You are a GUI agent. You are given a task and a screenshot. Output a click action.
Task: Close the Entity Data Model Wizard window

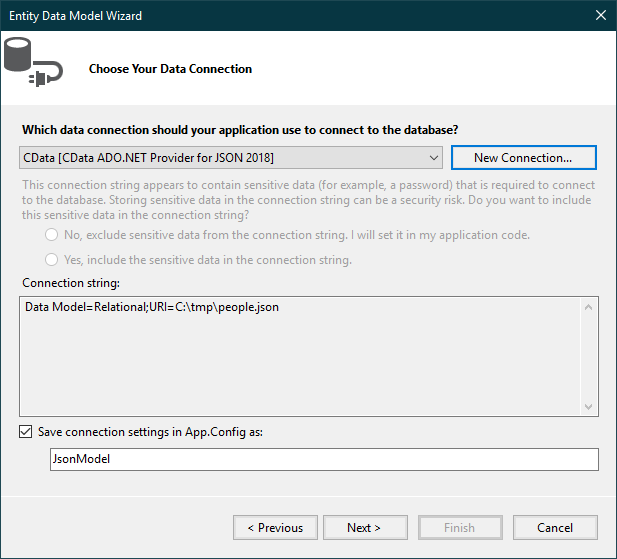click(600, 15)
